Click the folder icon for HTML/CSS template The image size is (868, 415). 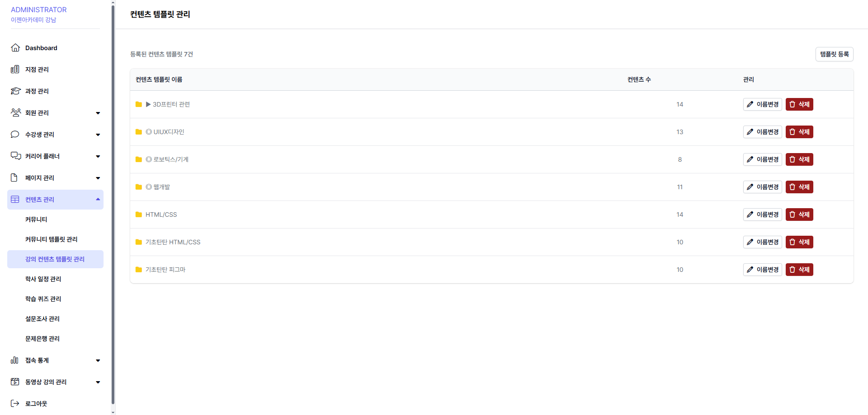(139, 214)
